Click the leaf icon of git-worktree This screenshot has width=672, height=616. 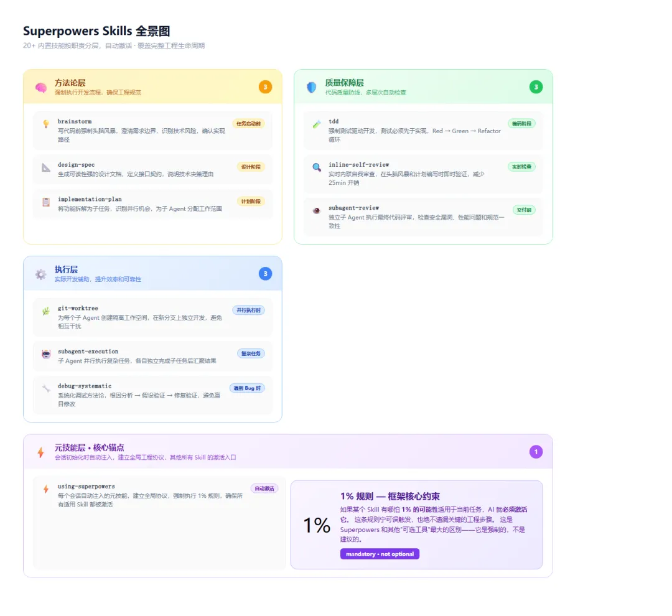pos(46,310)
